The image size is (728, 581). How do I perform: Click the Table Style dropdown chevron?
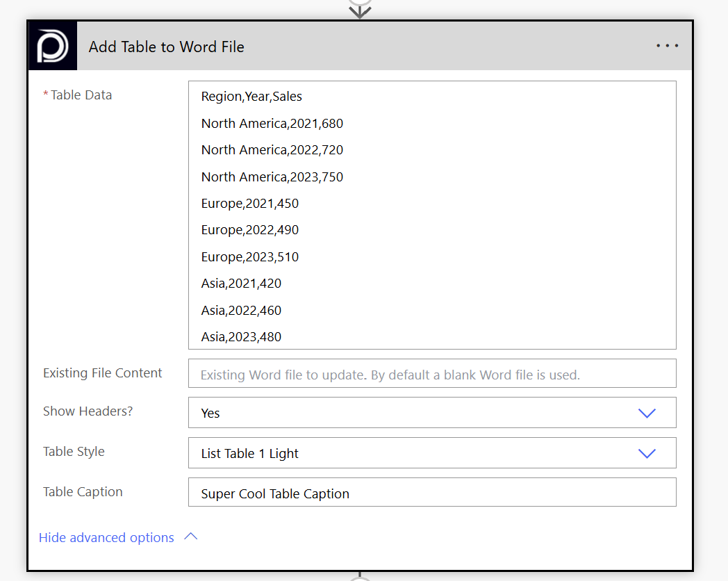[646, 453]
